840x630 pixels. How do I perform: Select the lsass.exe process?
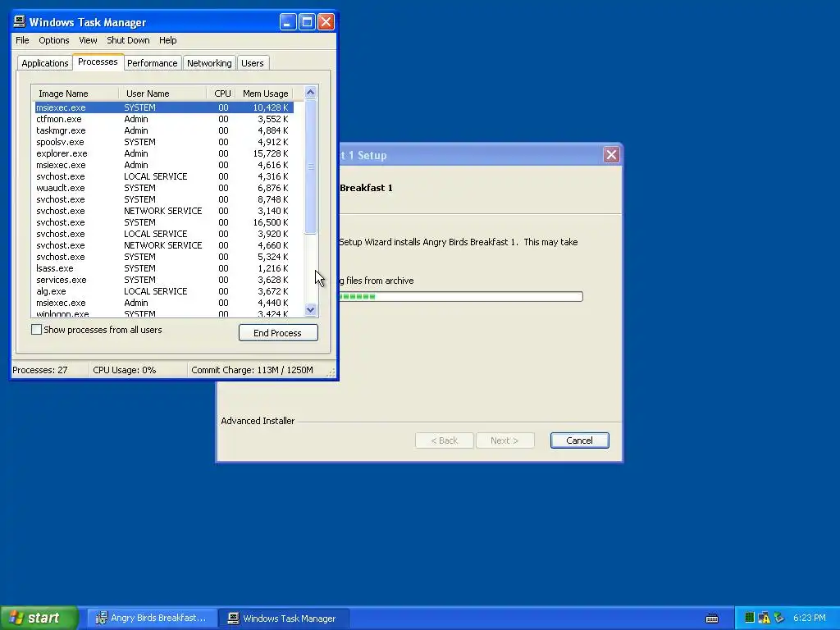tap(164, 268)
